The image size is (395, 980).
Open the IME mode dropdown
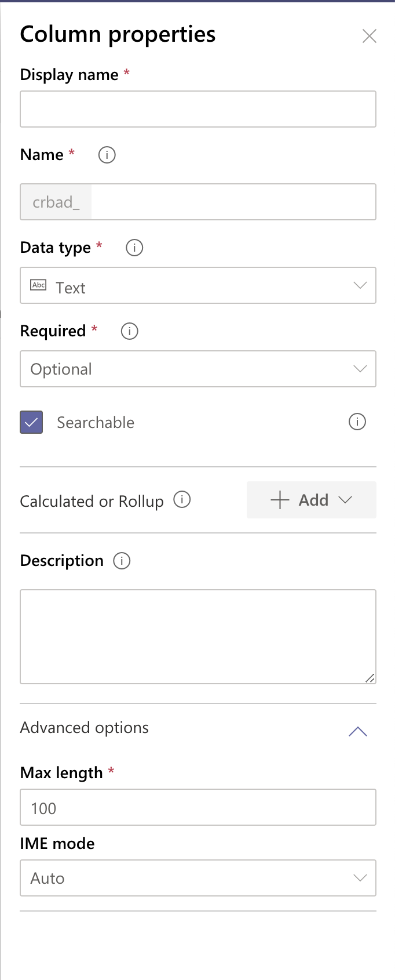[x=198, y=878]
